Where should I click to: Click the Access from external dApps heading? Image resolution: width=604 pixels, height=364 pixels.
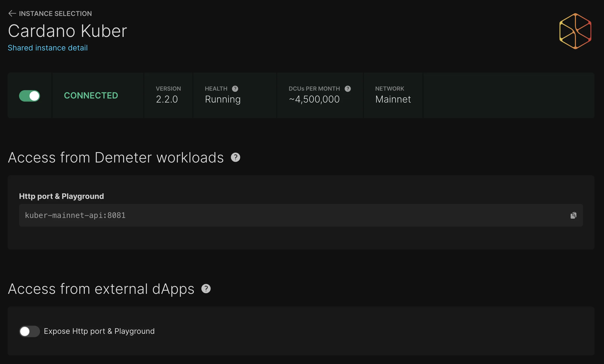(x=101, y=289)
